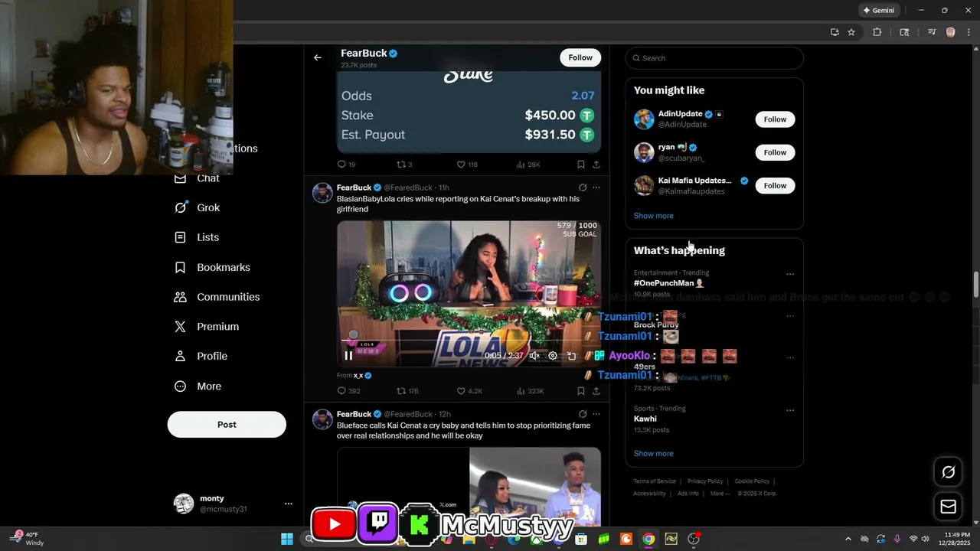Image resolution: width=980 pixels, height=551 pixels.
Task: Open Privacy Policy link
Action: [x=705, y=481]
